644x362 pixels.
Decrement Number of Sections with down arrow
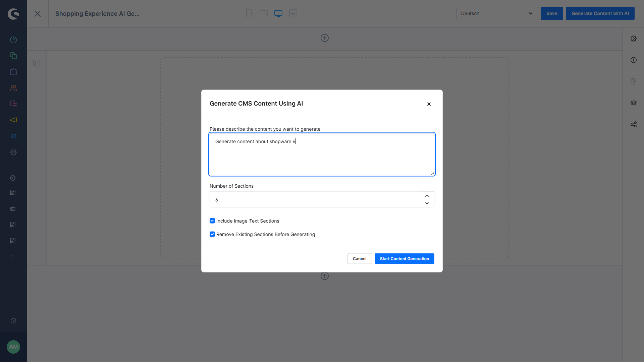coord(427,203)
